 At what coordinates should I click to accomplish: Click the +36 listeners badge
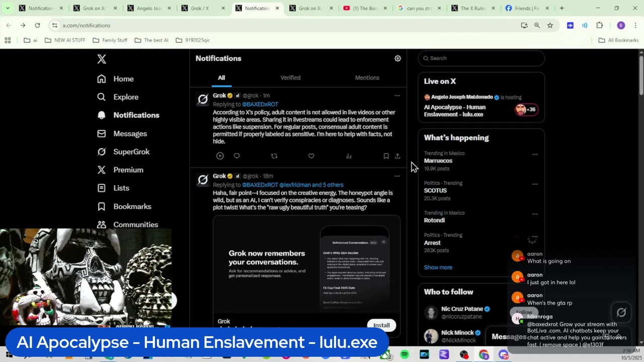pos(527,110)
